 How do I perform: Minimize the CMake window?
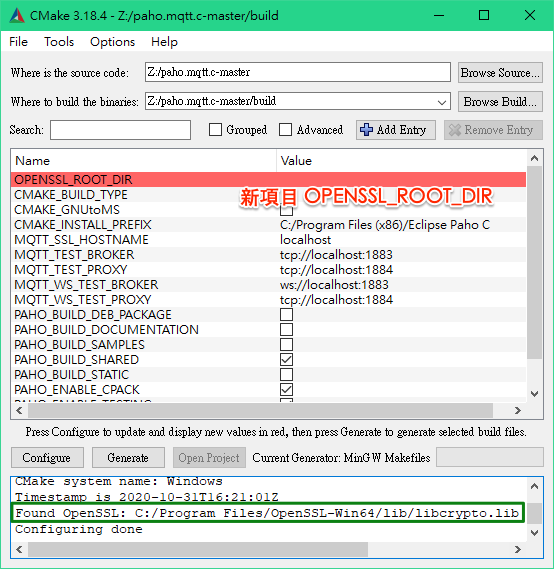439,16
